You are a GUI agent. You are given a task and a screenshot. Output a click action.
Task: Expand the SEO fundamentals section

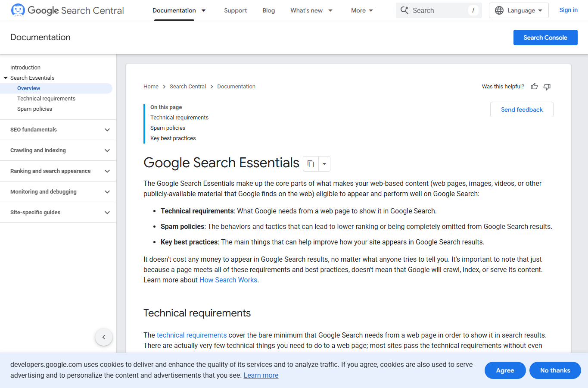[x=58, y=130]
